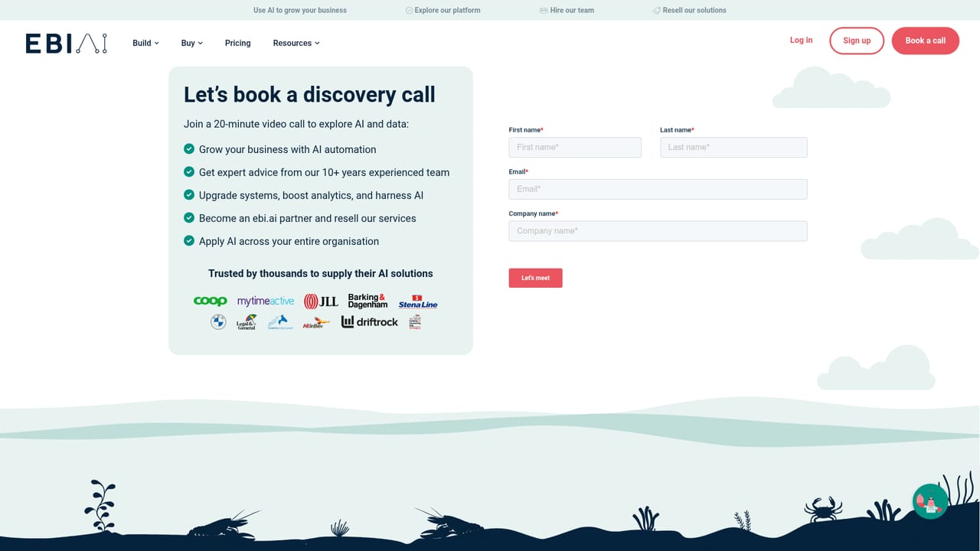The height and width of the screenshot is (551, 980).
Task: Click the text Apply AI across your entire organisation
Action: point(289,241)
